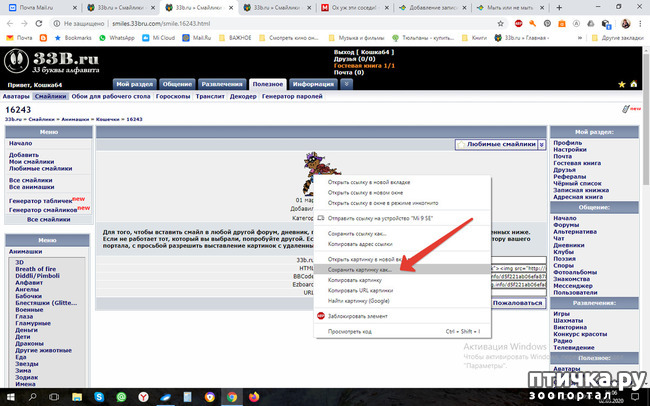650x406 pixels.
Task: Open Профиль in right sidebar
Action: [x=568, y=143]
